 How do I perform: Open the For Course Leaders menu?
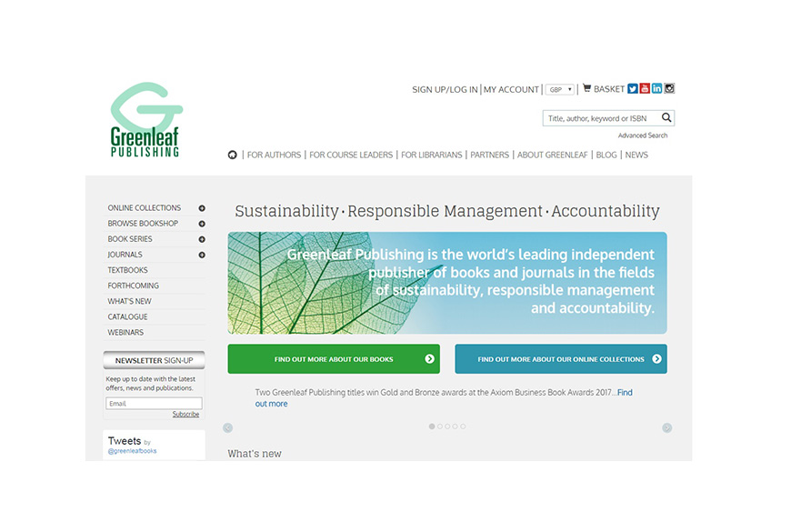click(351, 155)
